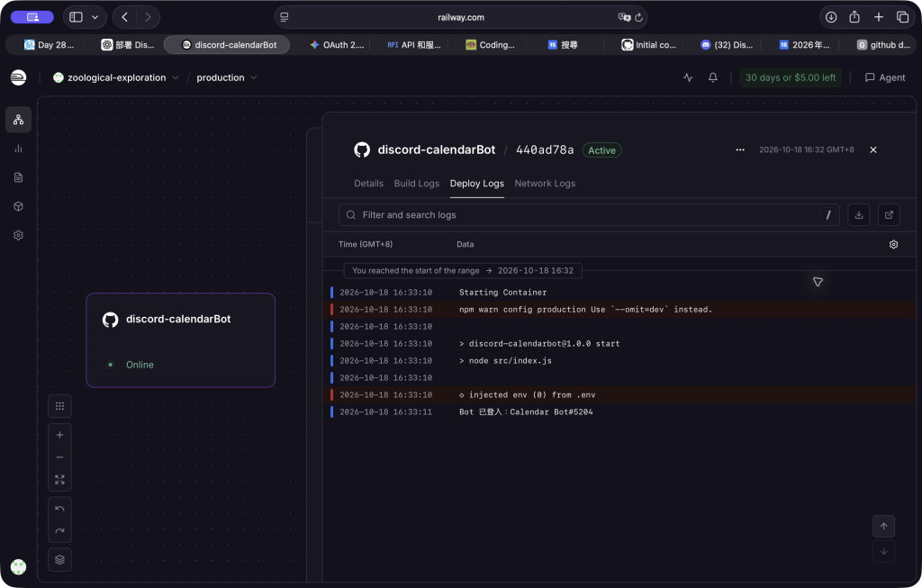
Task: Click the 30 days or $5.00 left badge
Action: [791, 77]
